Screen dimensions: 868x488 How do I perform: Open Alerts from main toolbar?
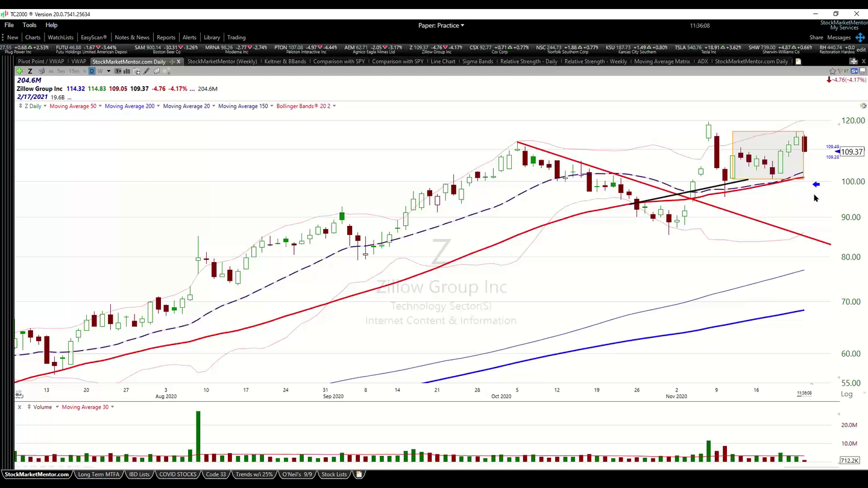189,37
